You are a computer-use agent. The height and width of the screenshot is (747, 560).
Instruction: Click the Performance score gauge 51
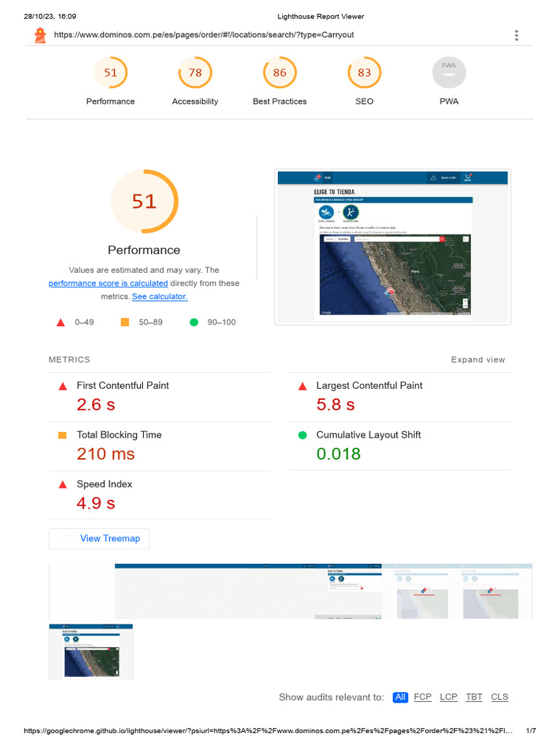110,73
